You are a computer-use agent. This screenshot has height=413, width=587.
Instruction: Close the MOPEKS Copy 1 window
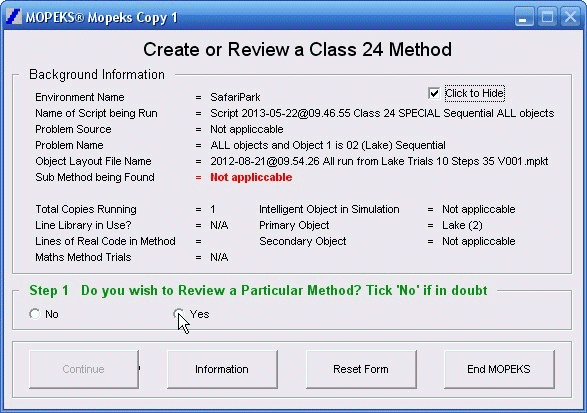tap(571, 17)
